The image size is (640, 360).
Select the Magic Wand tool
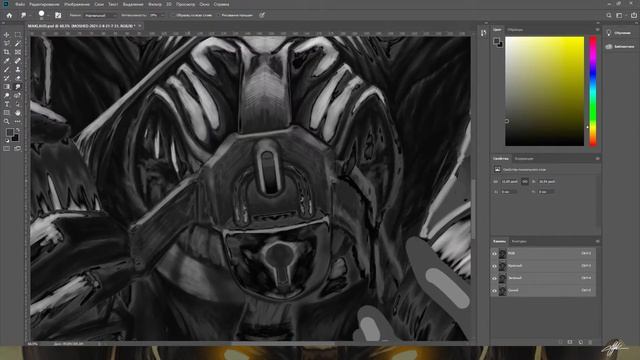(18, 43)
